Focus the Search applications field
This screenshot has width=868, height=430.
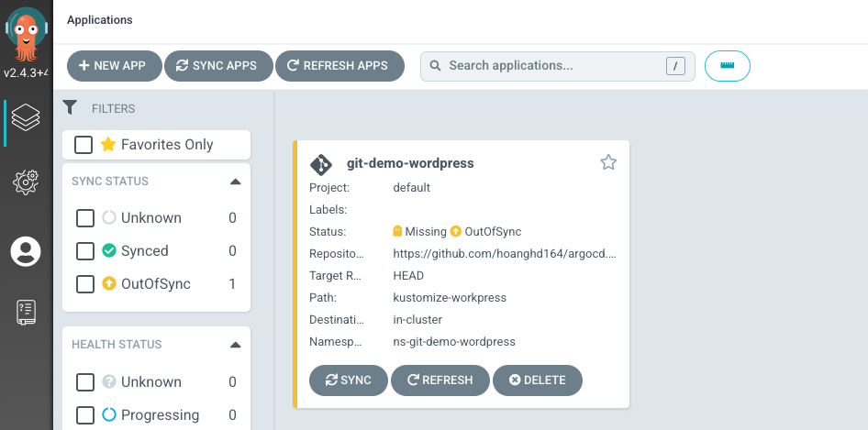pyautogui.click(x=558, y=66)
